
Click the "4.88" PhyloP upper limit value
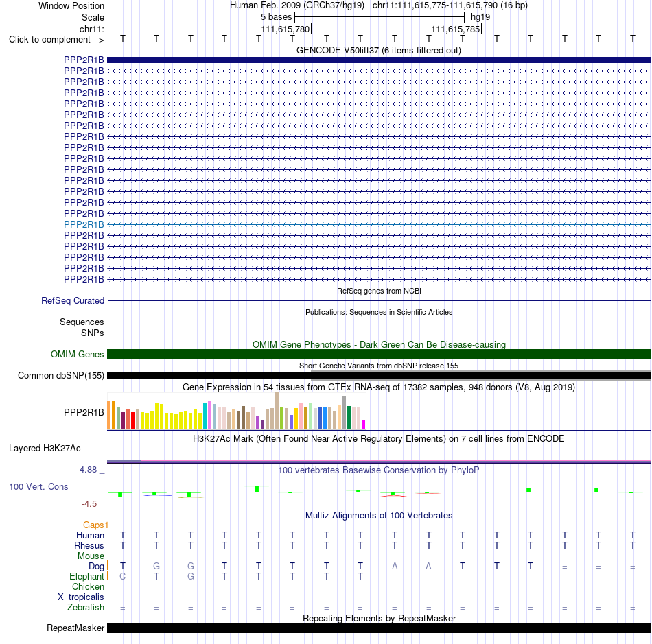[x=88, y=470]
